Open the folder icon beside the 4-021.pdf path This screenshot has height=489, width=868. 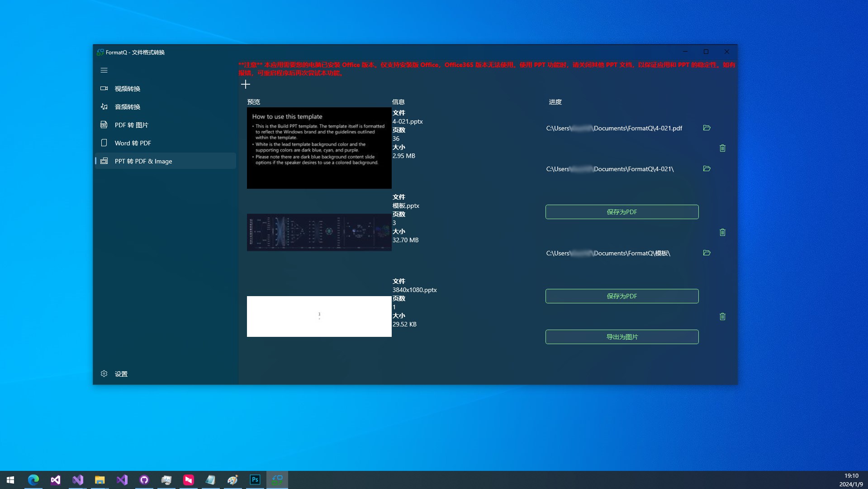point(707,128)
